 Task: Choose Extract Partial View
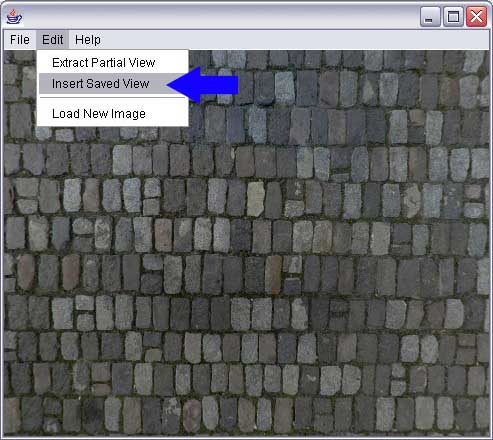tap(104, 63)
